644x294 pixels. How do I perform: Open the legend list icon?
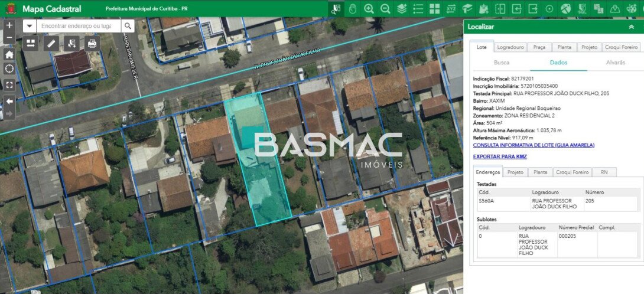click(418, 9)
